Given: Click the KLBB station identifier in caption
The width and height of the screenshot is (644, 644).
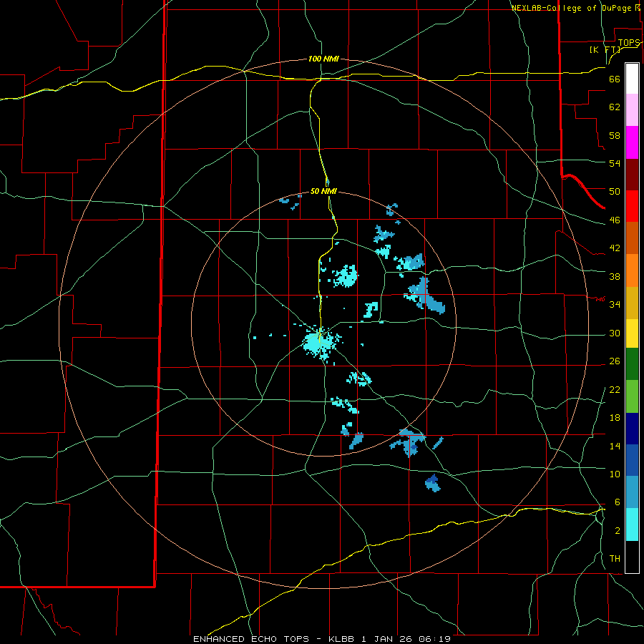Looking at the screenshot, I should 341,639.
